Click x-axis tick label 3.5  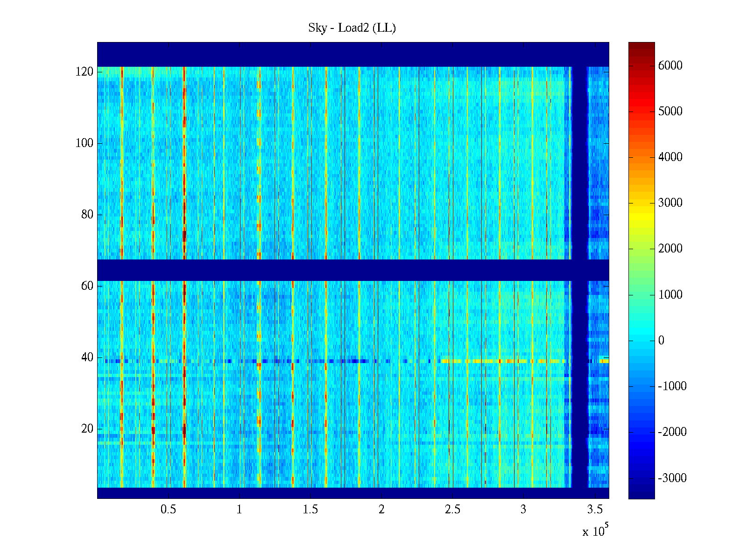(595, 510)
